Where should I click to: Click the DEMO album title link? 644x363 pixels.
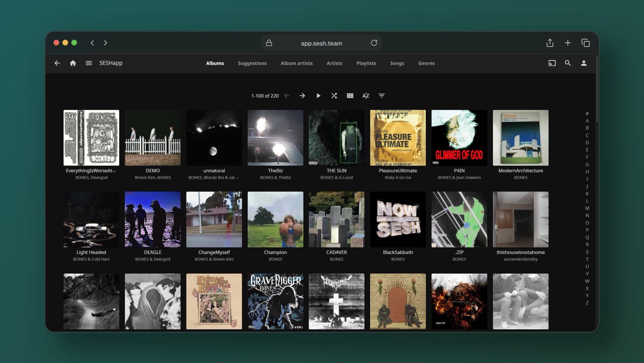(153, 171)
